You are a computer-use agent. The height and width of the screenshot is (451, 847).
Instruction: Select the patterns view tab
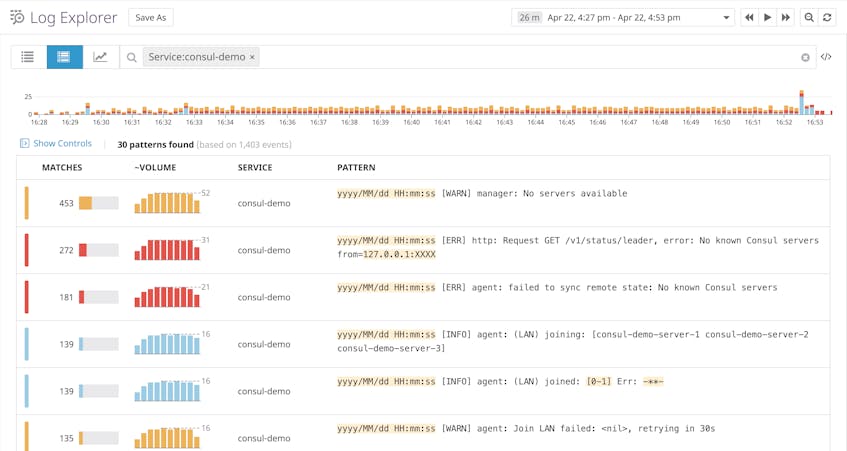click(64, 57)
